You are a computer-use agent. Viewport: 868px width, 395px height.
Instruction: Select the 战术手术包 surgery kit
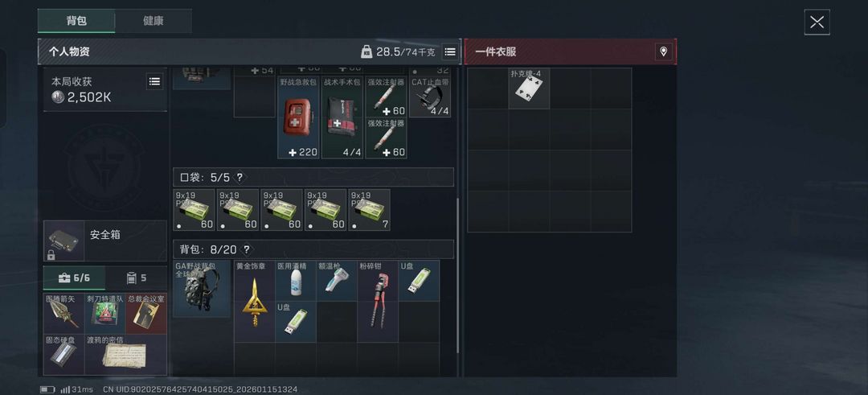click(342, 117)
